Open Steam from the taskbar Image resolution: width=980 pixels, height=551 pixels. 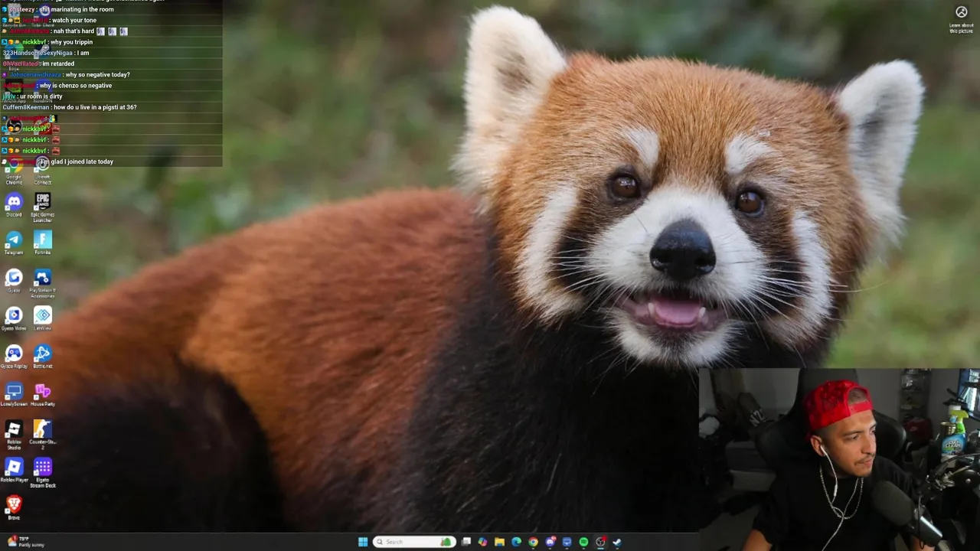point(617,542)
